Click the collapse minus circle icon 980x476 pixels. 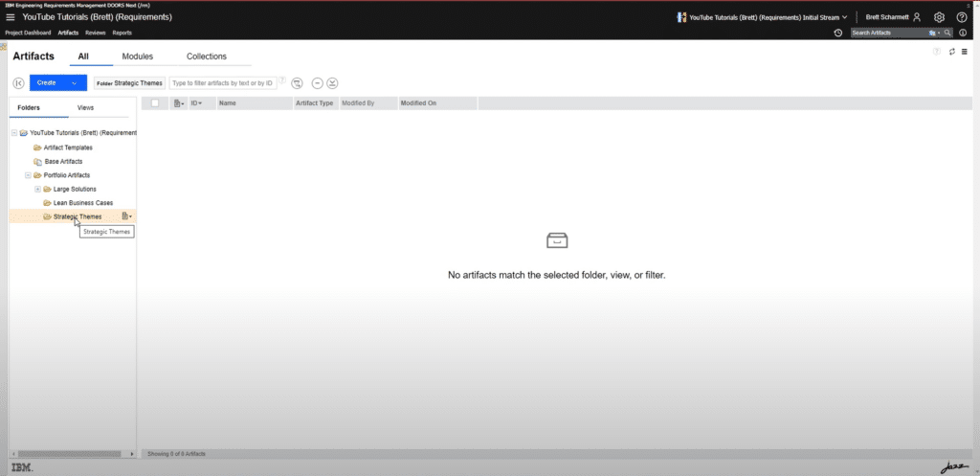tap(317, 82)
